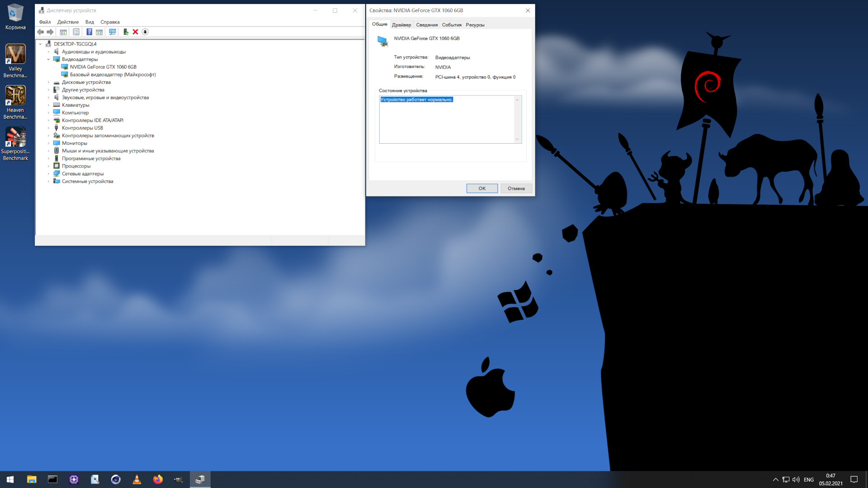Switch to the Драйвер tab
The image size is (868, 488).
tap(401, 25)
